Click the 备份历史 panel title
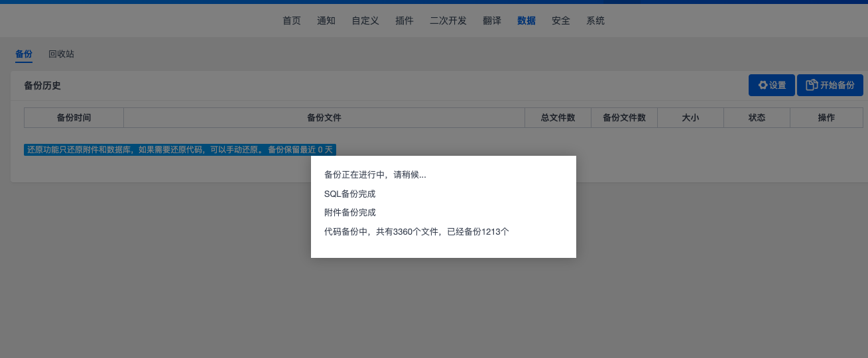Viewport: 868px width, 358px height. [x=42, y=86]
